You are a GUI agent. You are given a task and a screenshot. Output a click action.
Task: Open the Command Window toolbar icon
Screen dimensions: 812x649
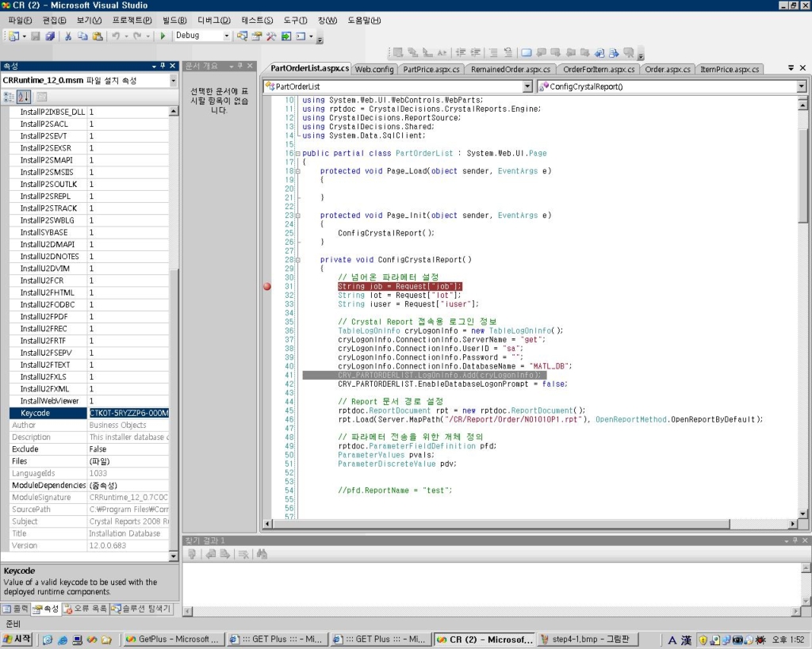(301, 36)
